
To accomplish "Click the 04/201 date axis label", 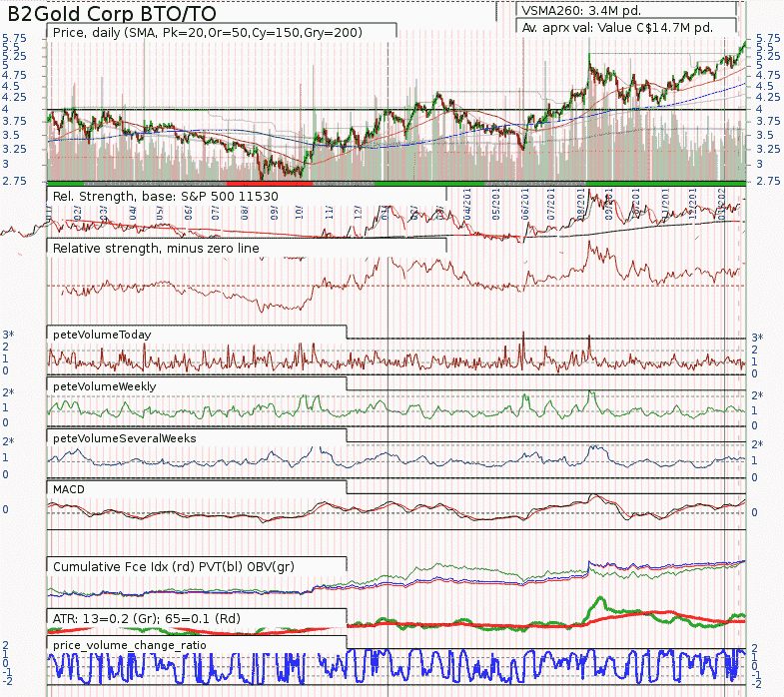I will (x=467, y=204).
